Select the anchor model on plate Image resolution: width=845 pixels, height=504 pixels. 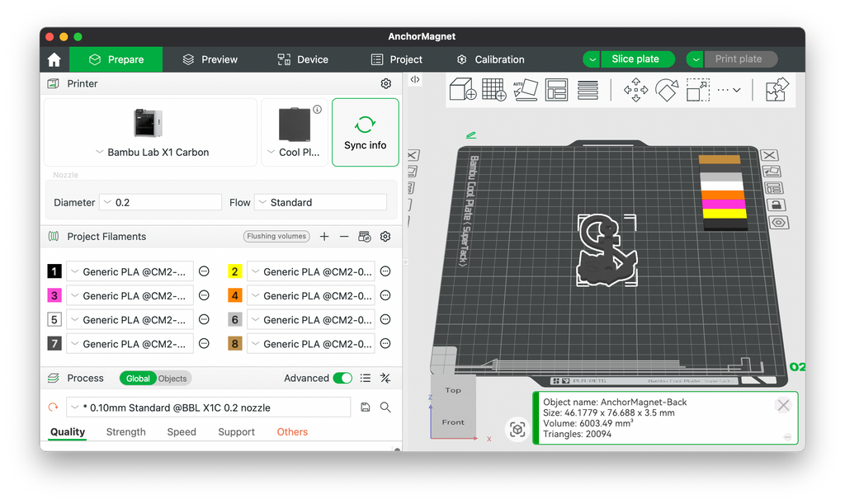607,251
